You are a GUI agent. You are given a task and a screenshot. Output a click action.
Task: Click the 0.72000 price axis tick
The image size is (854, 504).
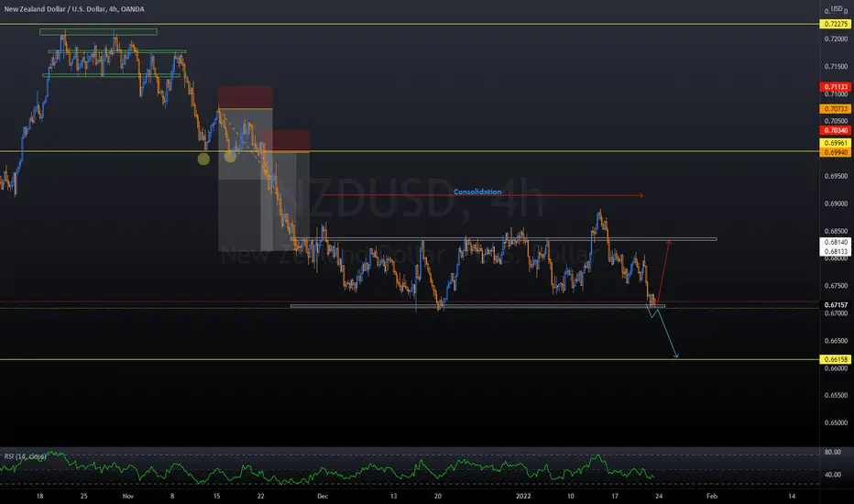click(x=836, y=39)
